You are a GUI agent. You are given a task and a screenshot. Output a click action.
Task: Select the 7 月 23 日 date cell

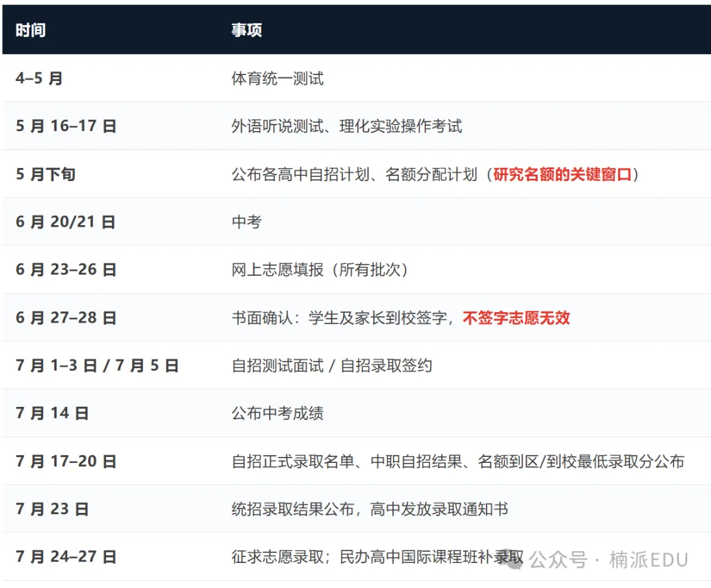[x=52, y=509]
